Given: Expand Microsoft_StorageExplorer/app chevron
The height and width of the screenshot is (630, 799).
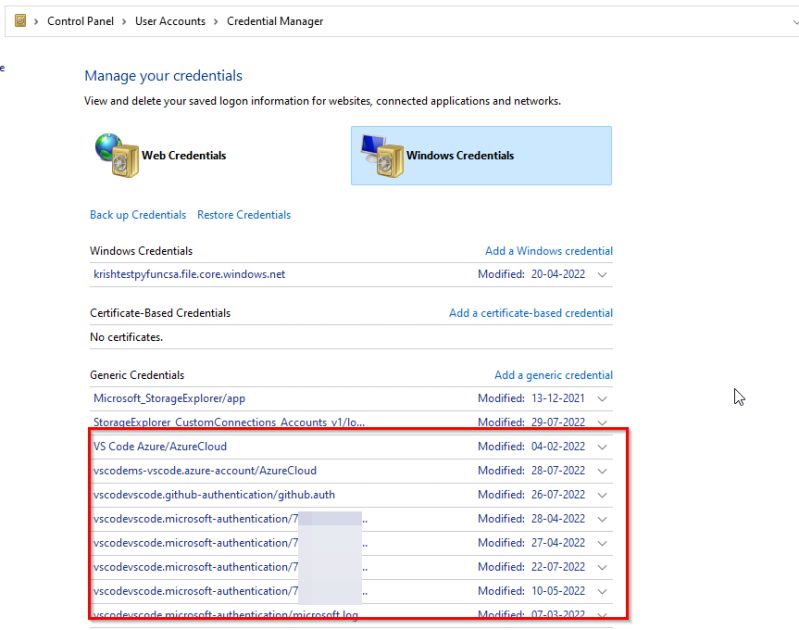Looking at the screenshot, I should (x=602, y=399).
